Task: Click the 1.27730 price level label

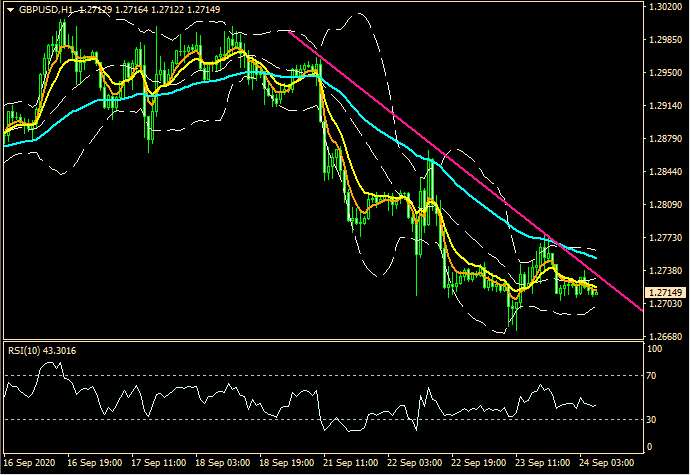Action: (x=664, y=238)
